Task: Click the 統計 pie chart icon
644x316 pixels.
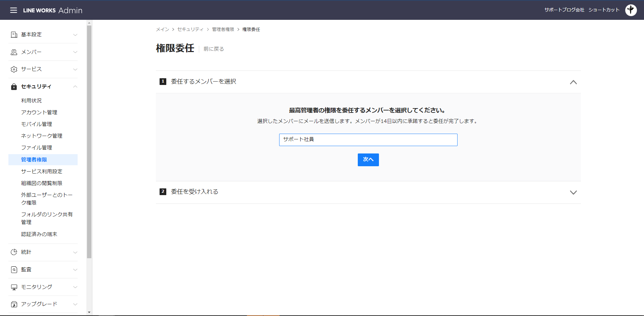Action: pyautogui.click(x=14, y=252)
